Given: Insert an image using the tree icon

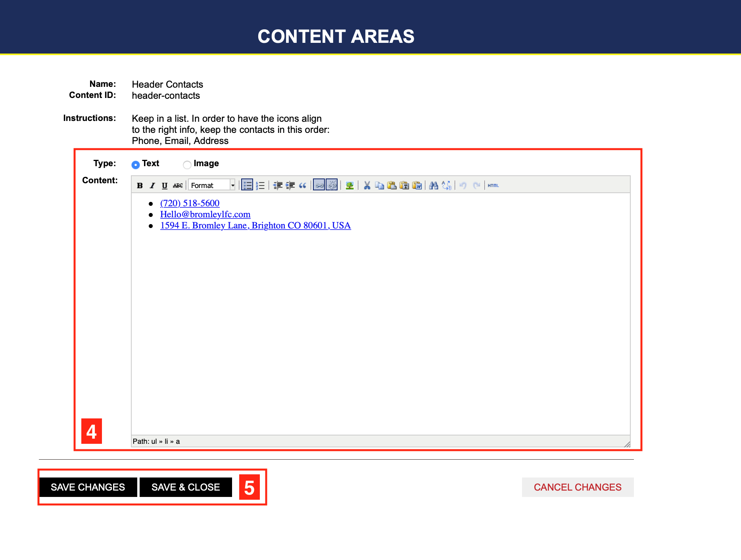Looking at the screenshot, I should [x=349, y=185].
